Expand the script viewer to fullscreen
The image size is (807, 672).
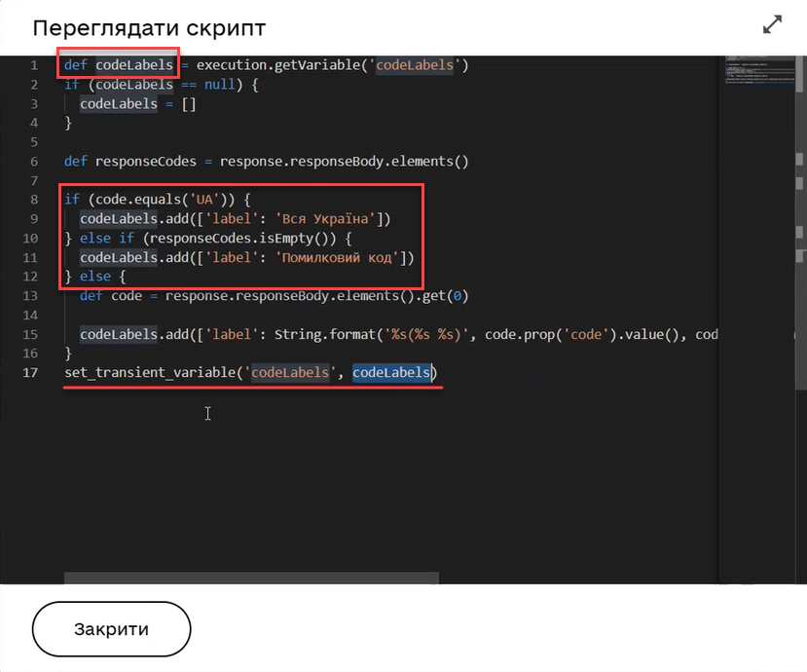772,24
